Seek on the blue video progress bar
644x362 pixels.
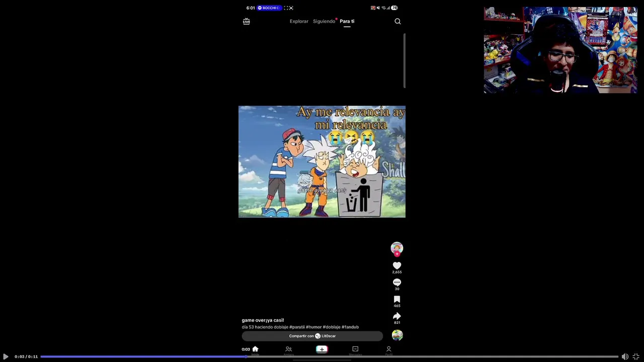coord(329,356)
